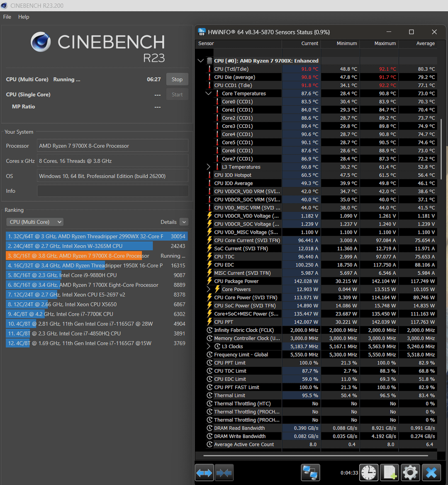Close sensors with the blue X icon

pos(431,473)
